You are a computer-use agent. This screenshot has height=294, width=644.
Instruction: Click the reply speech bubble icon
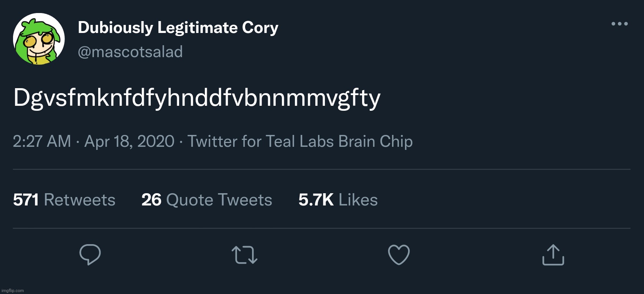click(x=90, y=255)
